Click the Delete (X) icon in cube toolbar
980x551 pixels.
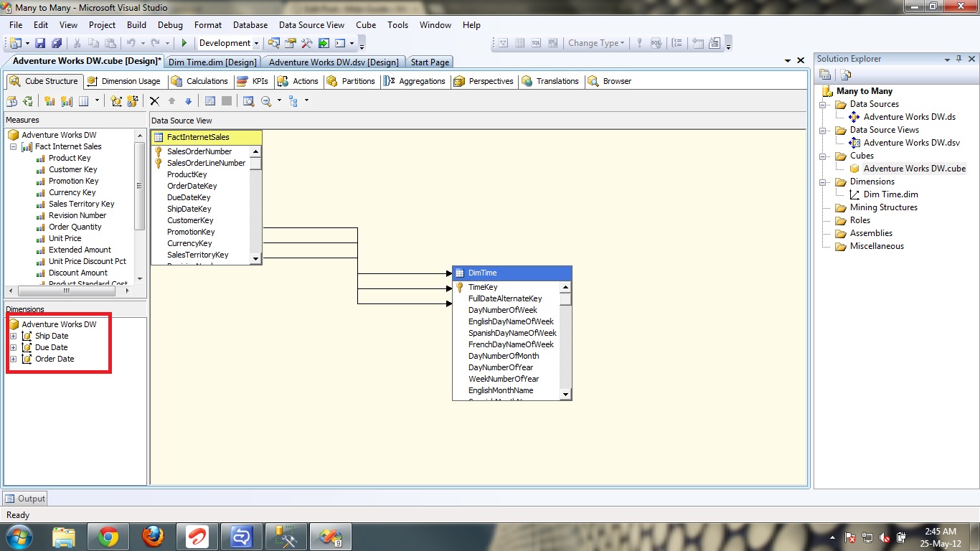[154, 101]
